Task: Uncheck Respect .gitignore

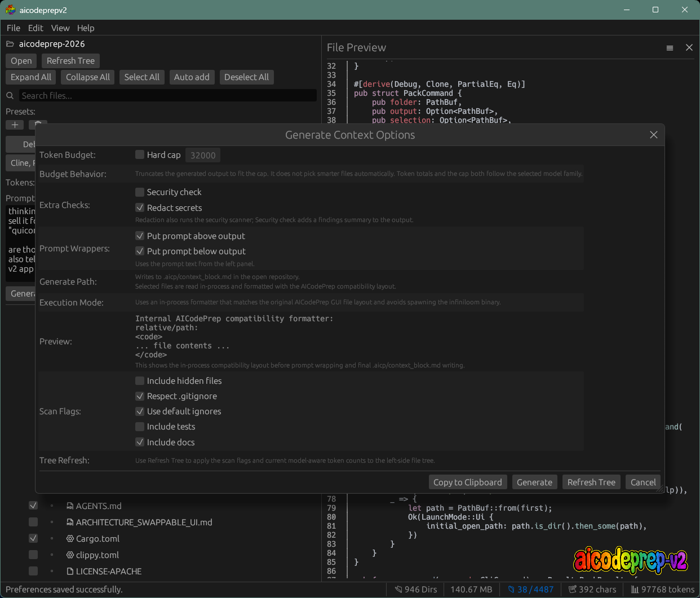Action: [x=140, y=396]
